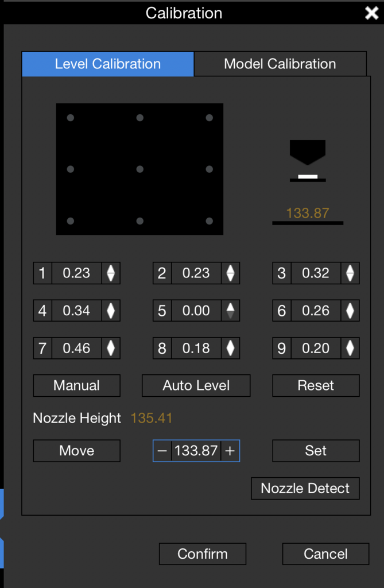Click point 1 value field 0.23
This screenshot has width=384, height=588.
click(x=76, y=273)
